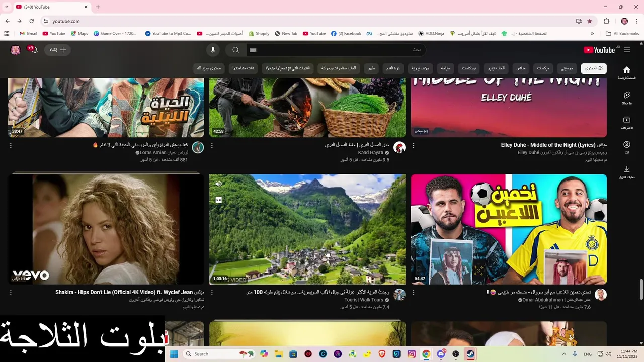The image size is (644, 362).
Task: Click the search magnifier button
Action: click(x=235, y=50)
